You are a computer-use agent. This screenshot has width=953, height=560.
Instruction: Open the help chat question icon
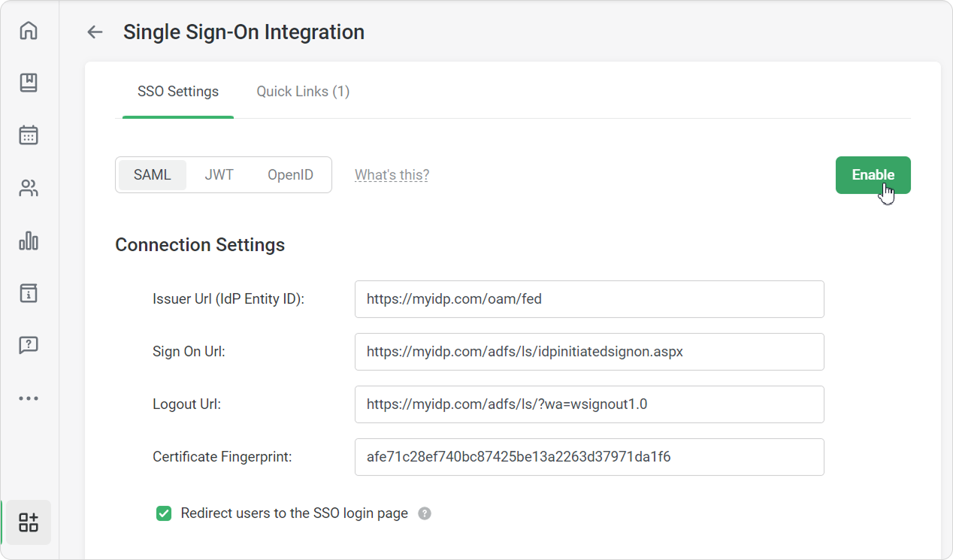(x=29, y=345)
